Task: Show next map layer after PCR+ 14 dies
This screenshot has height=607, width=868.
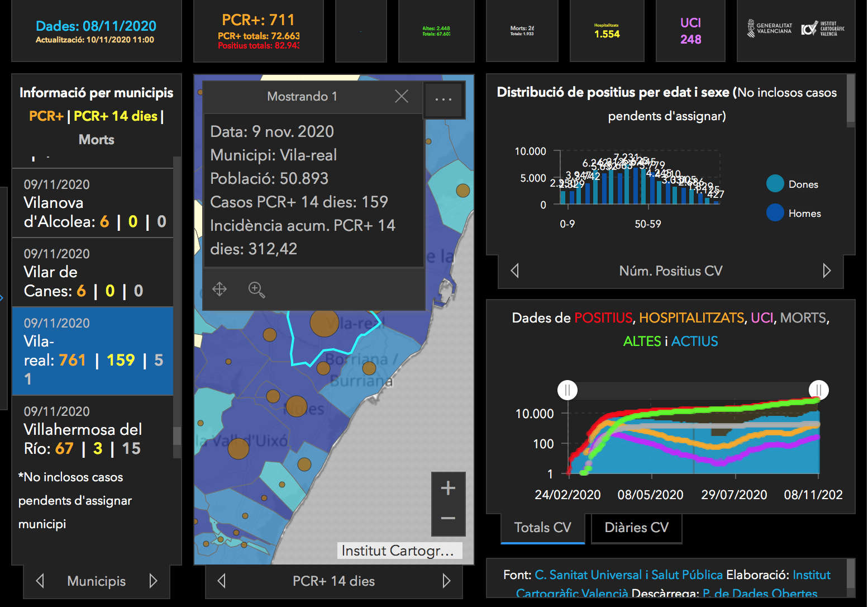Action: point(446,581)
